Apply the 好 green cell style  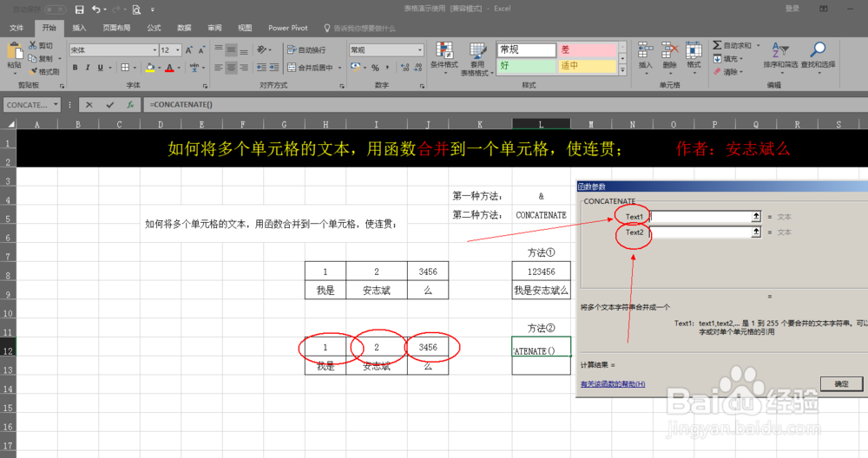tap(526, 66)
